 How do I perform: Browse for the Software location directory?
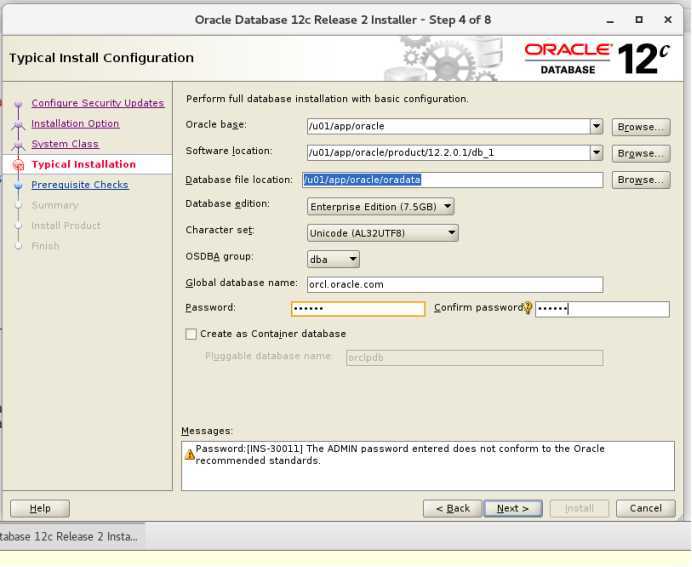[x=641, y=153]
